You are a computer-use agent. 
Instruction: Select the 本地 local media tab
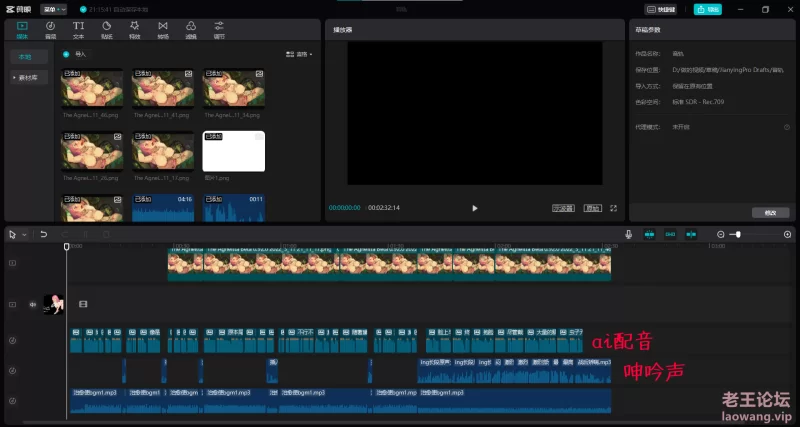[25, 57]
